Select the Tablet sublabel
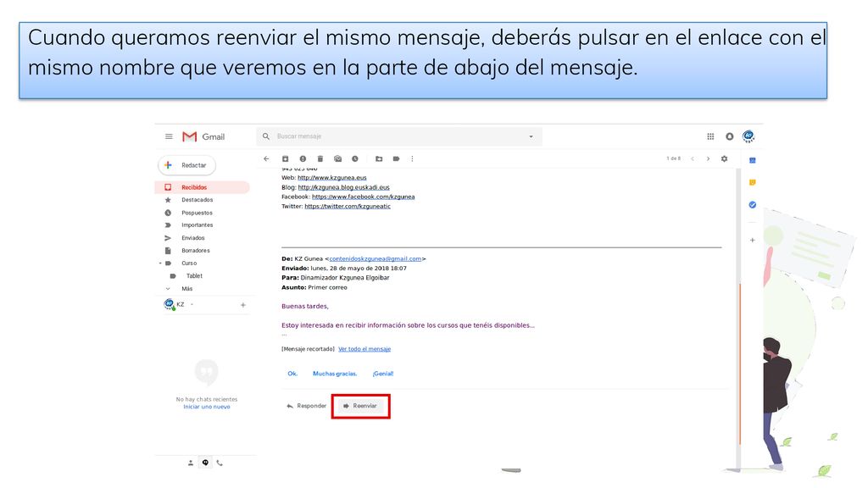Screen dimensions: 868x488 pos(194,276)
